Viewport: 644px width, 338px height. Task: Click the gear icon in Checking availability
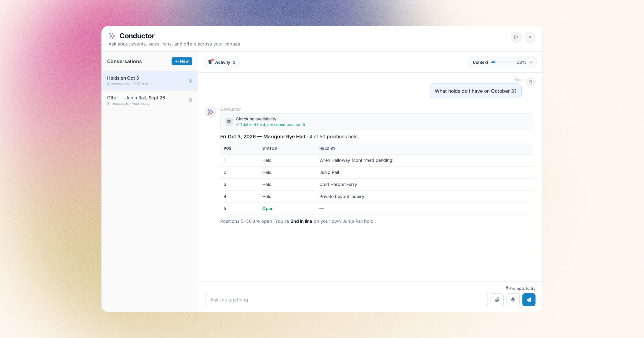pyautogui.click(x=229, y=122)
